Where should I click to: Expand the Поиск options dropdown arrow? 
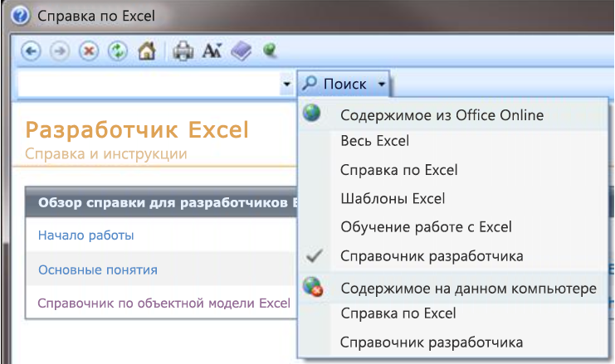pyautogui.click(x=381, y=84)
